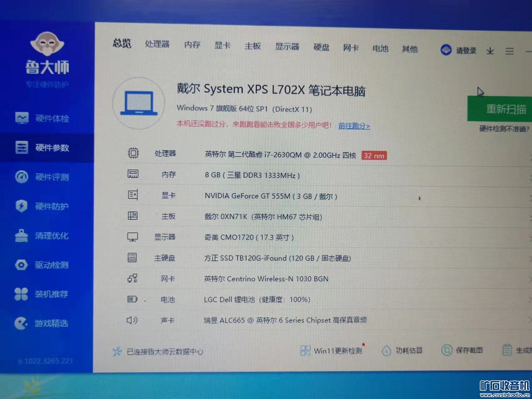Switch to the 网卡 tab

coord(351,48)
